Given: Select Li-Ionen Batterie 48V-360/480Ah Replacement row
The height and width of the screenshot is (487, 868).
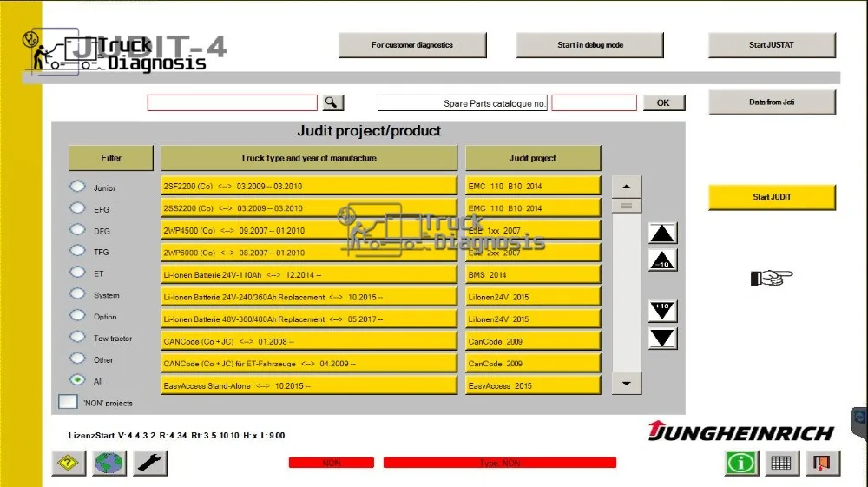Looking at the screenshot, I should [309, 319].
